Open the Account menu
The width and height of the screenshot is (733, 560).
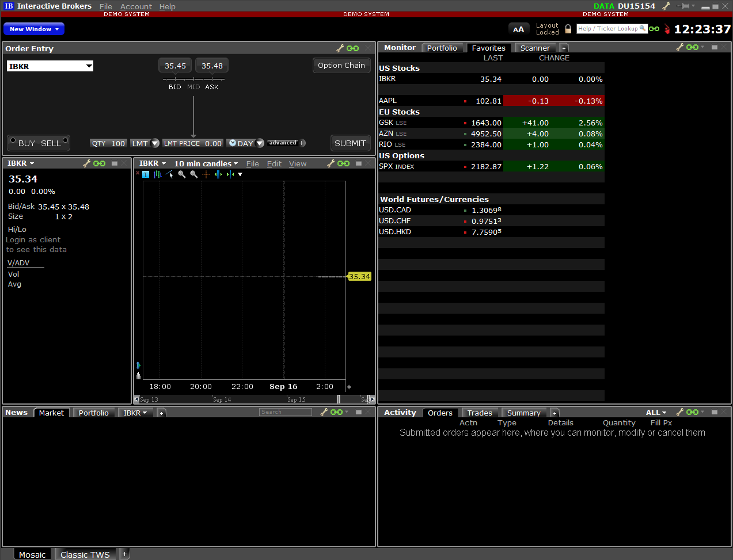136,6
